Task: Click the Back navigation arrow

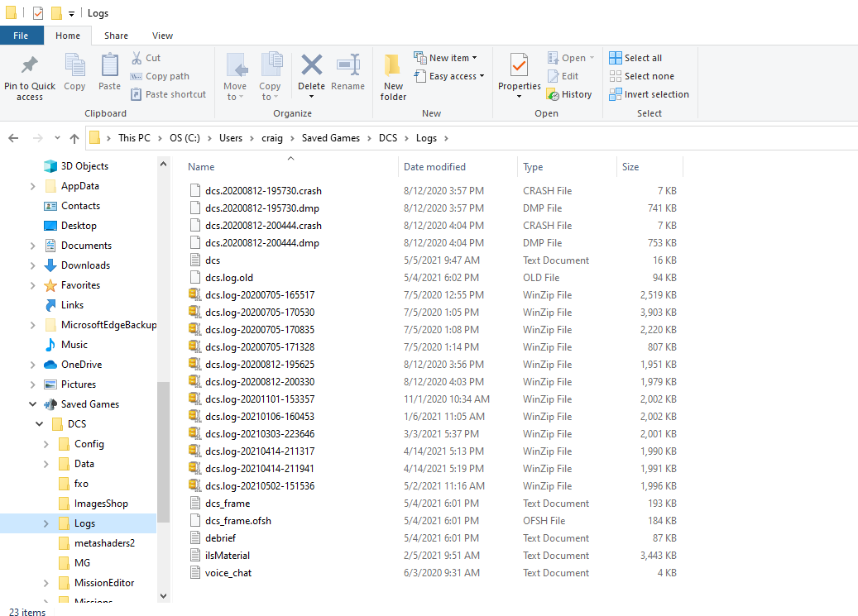Action: (x=14, y=138)
